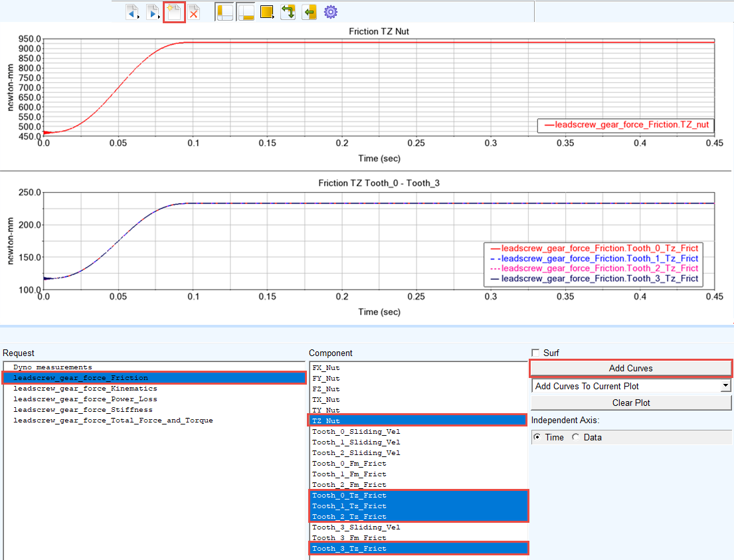
Task: Select the Dyno measurements request
Action: [52, 367]
